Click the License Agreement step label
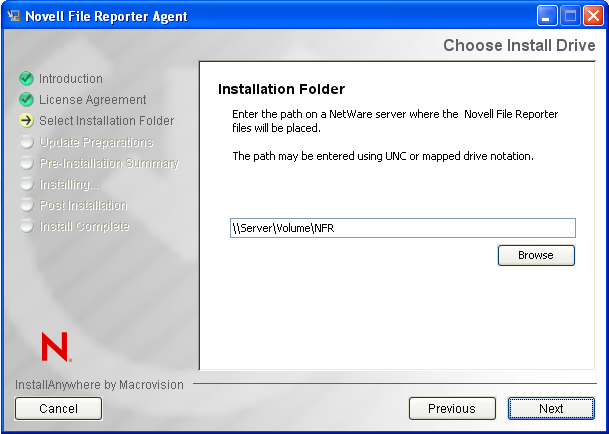The width and height of the screenshot is (609, 434). pos(92,100)
